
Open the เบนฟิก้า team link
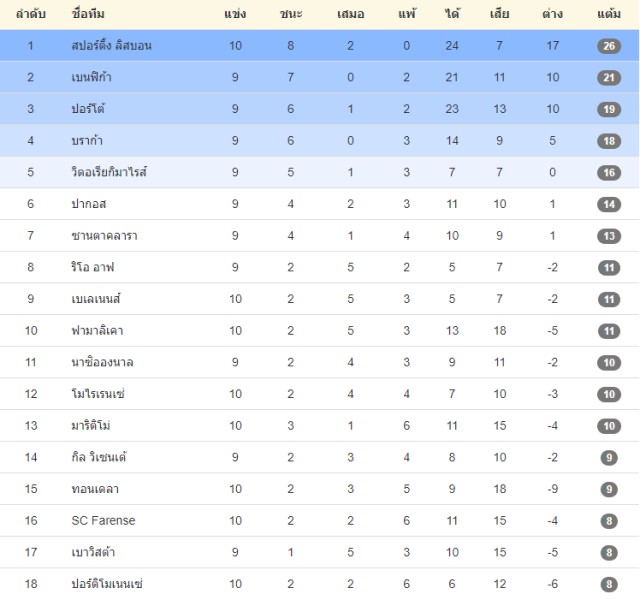click(x=91, y=77)
